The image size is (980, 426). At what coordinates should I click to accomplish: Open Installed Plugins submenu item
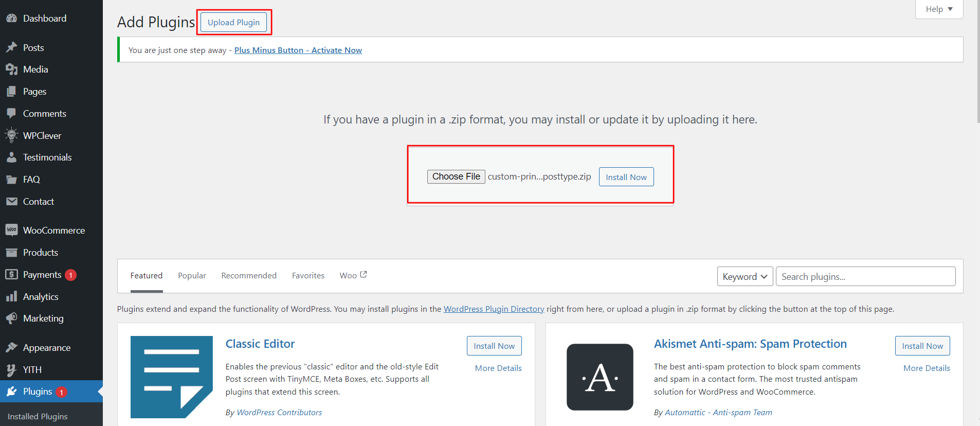(38, 416)
